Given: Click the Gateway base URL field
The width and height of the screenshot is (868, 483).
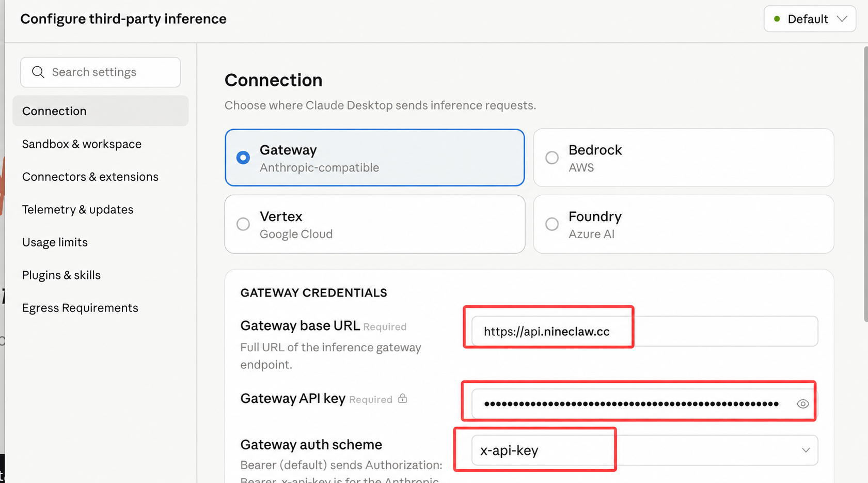Looking at the screenshot, I should (644, 331).
